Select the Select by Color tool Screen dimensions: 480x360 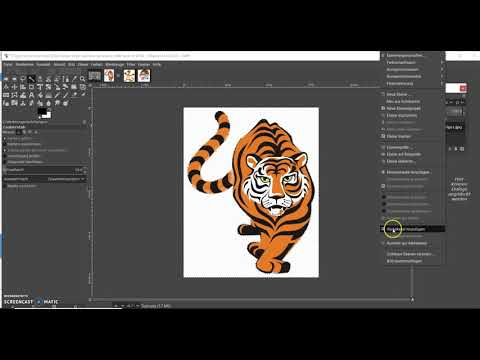click(x=40, y=79)
